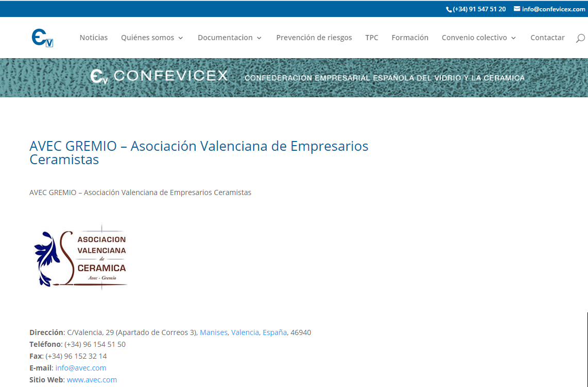Click the Valencia location link
This screenshot has width=588, height=387.
point(245,332)
